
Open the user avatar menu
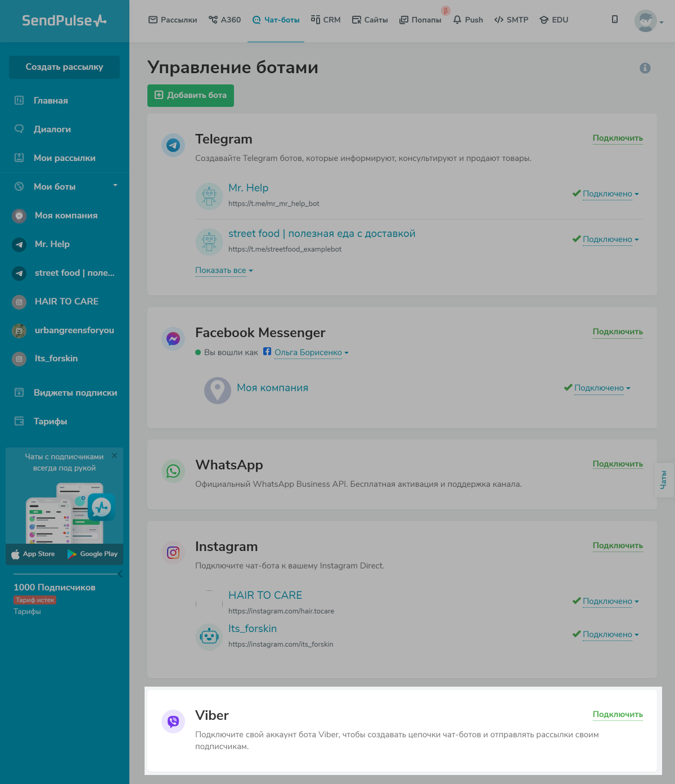click(x=649, y=21)
